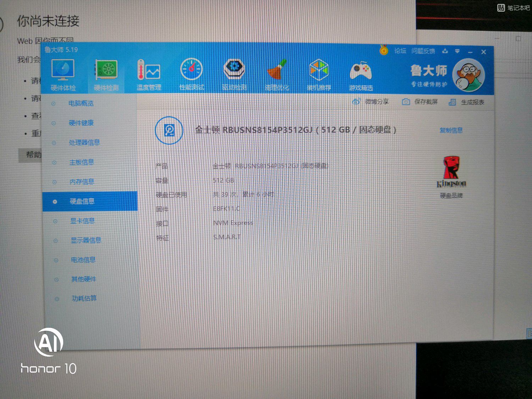The image size is (532, 399).
Task: Close the 鲁大师 window
Action: pyautogui.click(x=483, y=52)
